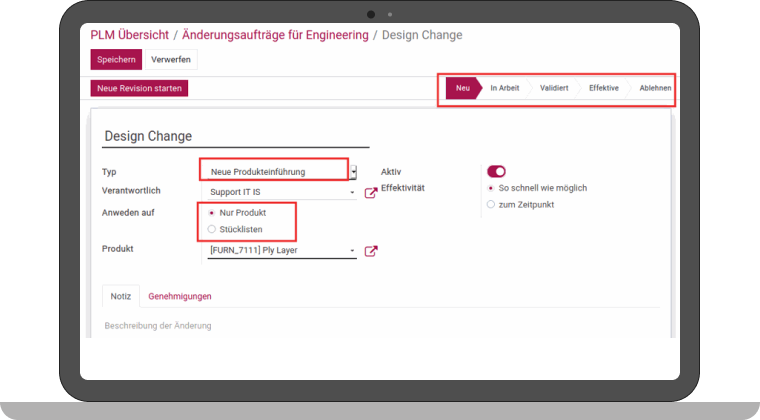Open external link next to Produkt field
The height and width of the screenshot is (420, 760).
coord(370,251)
